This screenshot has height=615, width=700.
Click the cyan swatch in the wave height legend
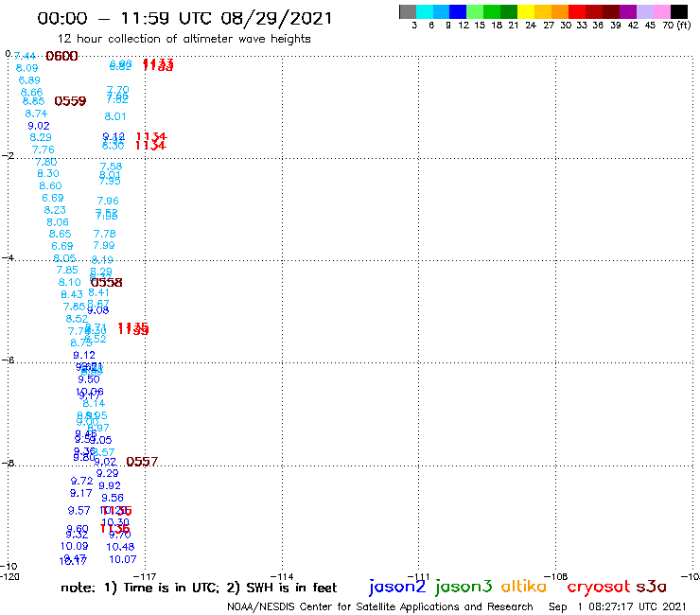(425, 11)
